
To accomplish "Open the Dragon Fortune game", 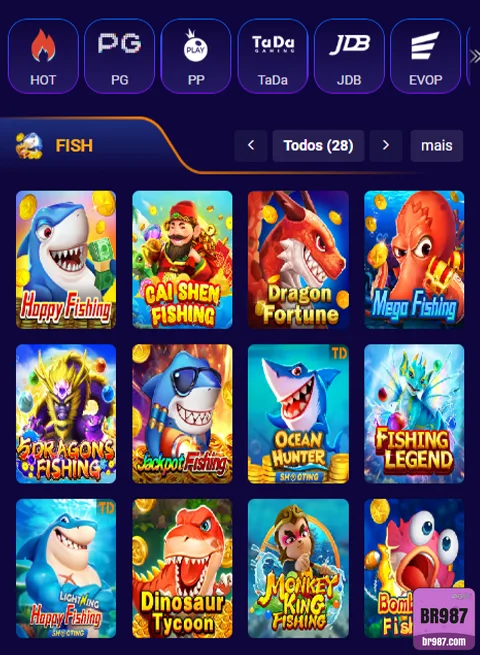I will point(298,259).
